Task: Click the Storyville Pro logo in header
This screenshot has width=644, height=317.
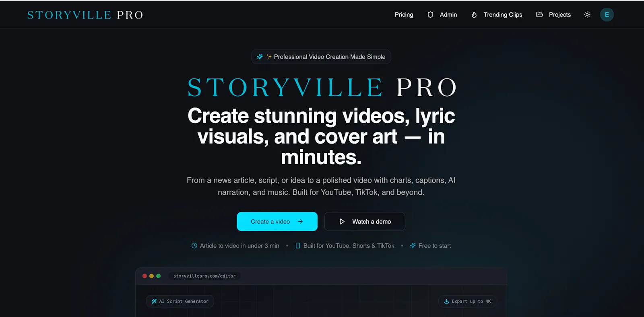Action: 85,15
